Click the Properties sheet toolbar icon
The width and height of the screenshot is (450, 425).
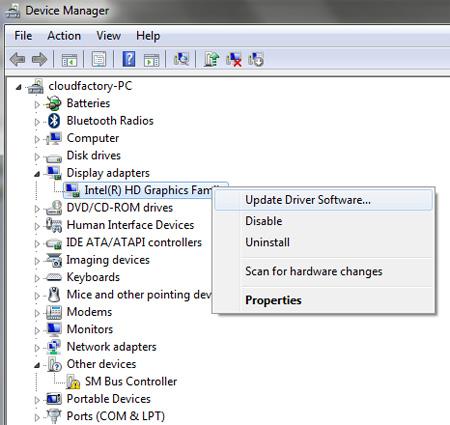tap(99, 59)
